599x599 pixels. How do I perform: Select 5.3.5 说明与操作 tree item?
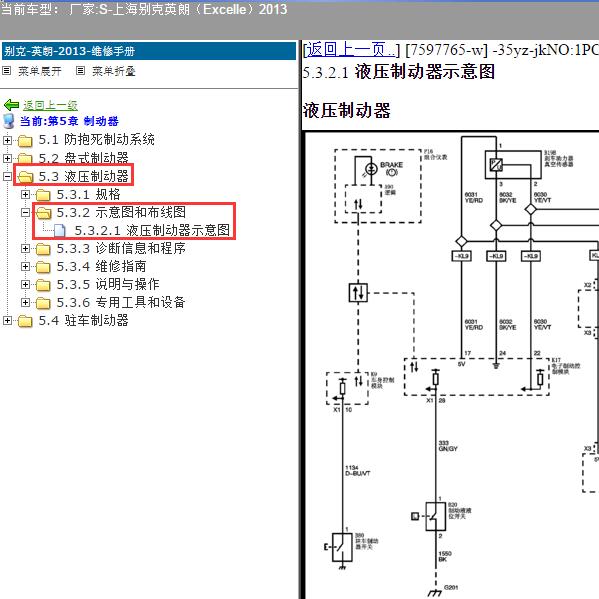tap(108, 285)
